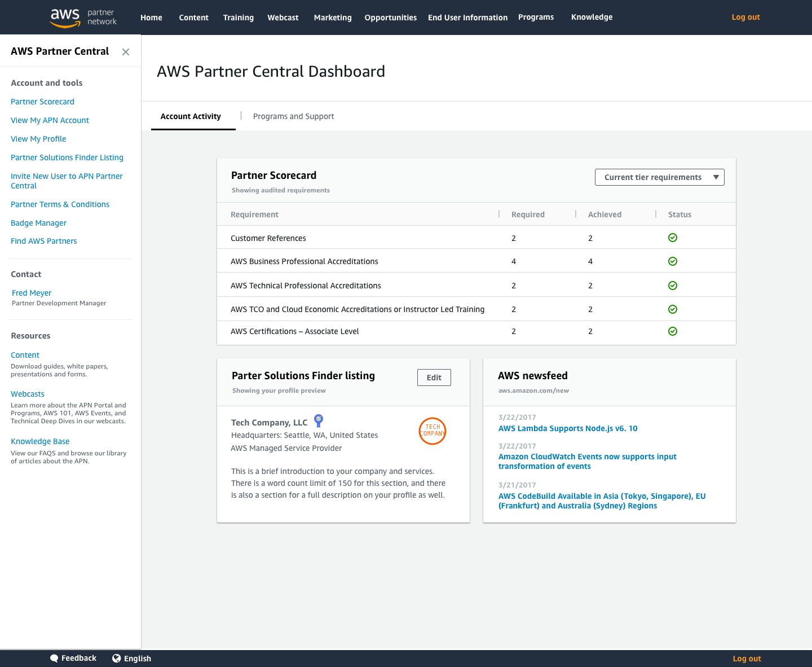Image resolution: width=812 pixels, height=667 pixels.
Task: Open Amazon CloudWatch Events news item
Action: [588, 462]
